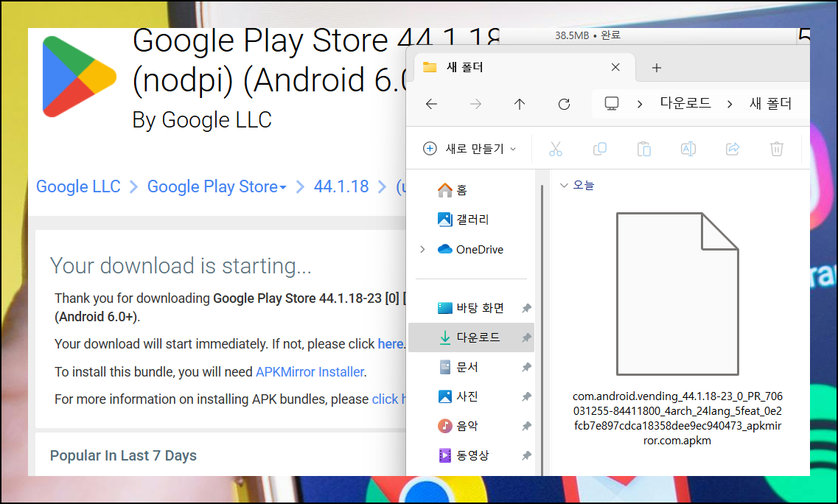
Task: Click the pin icon beside 문서
Action: (x=526, y=367)
